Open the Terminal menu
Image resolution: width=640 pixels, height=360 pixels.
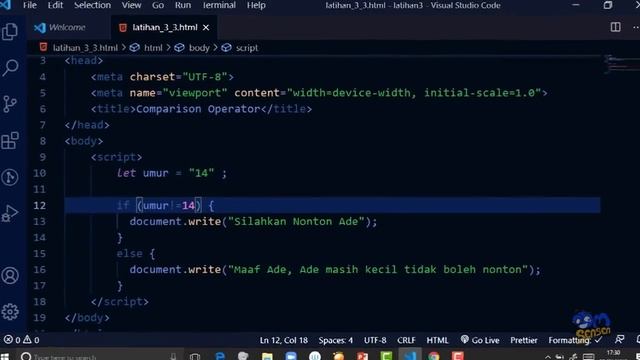pos(219,5)
